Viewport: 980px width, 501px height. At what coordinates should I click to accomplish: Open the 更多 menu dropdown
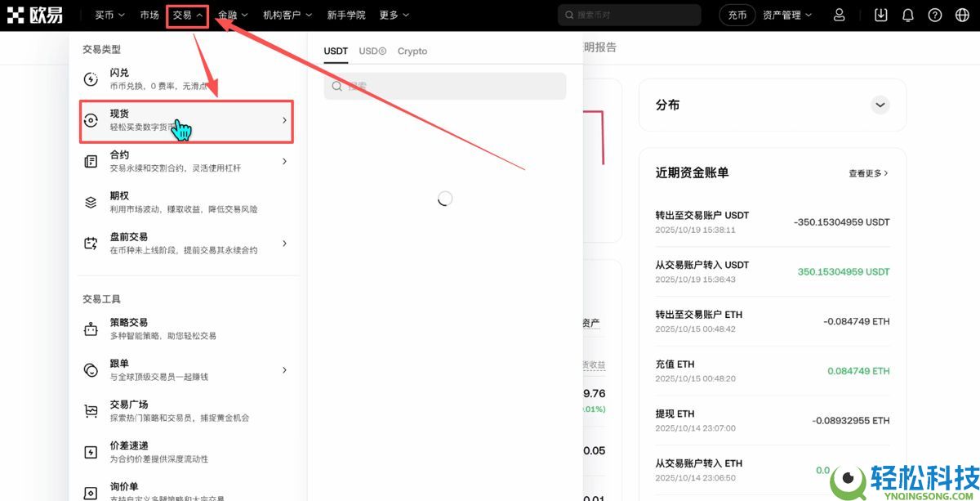click(393, 14)
